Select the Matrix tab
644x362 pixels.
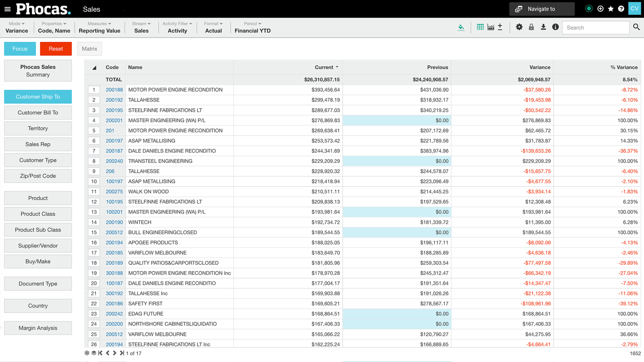click(89, 48)
